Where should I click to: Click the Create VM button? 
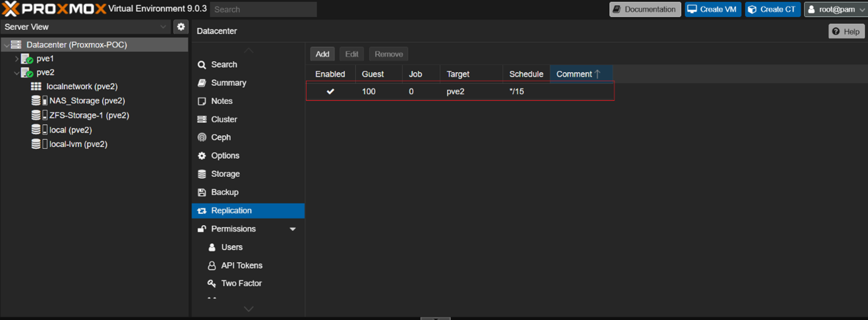(713, 9)
